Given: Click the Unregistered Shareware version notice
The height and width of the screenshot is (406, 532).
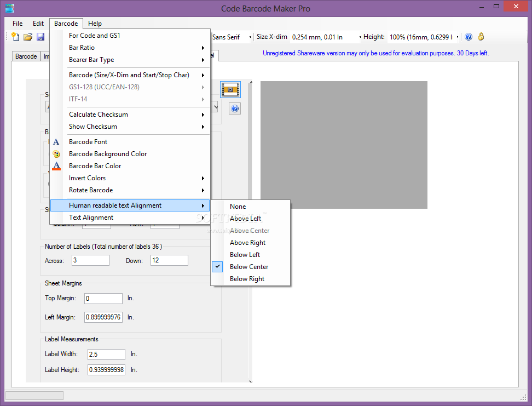Looking at the screenshot, I should [376, 53].
